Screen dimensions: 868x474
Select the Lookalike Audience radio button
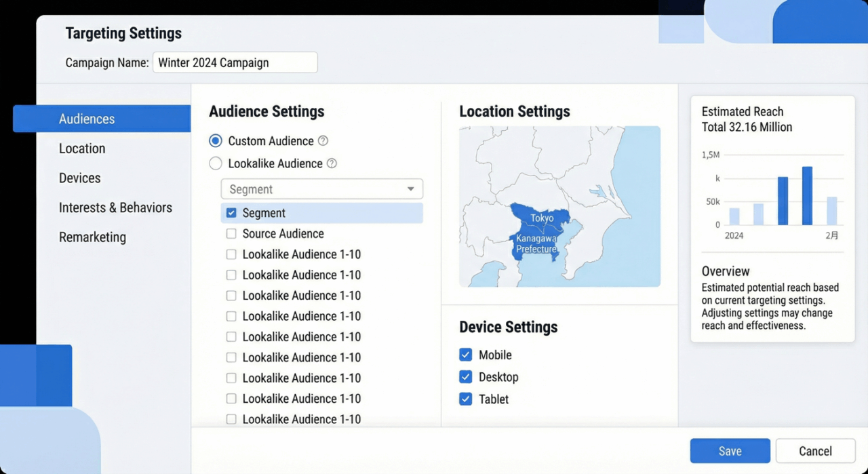click(x=216, y=163)
